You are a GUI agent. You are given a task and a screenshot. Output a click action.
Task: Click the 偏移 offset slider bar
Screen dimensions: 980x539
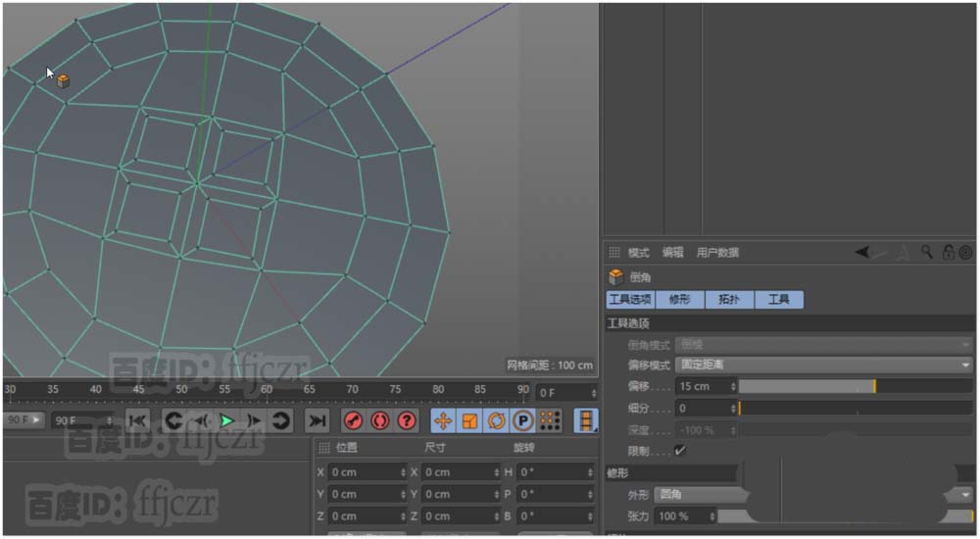[x=806, y=386]
